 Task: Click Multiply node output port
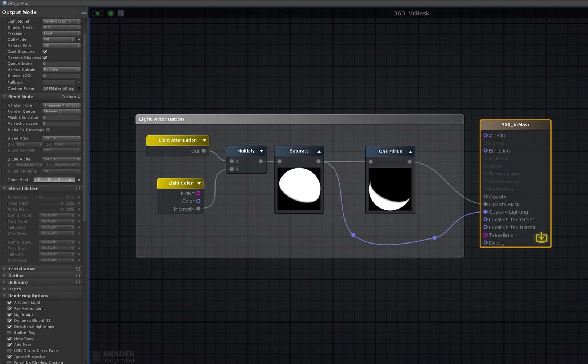(260, 161)
